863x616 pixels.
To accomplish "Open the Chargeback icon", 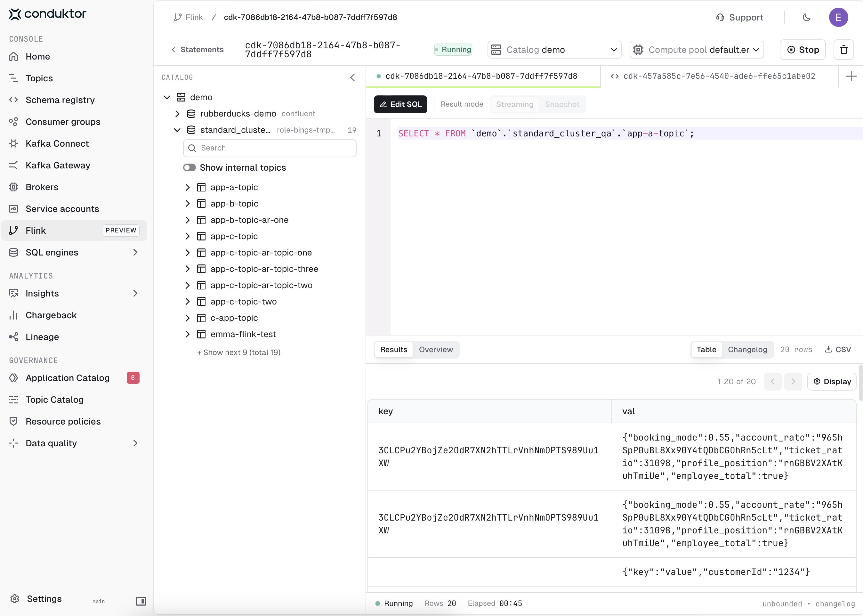I will pyautogui.click(x=14, y=315).
